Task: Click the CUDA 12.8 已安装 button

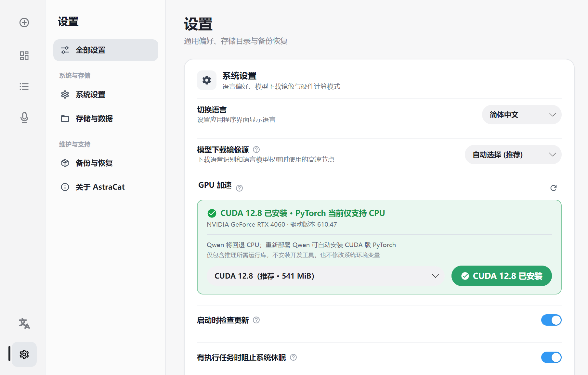Action: click(502, 276)
